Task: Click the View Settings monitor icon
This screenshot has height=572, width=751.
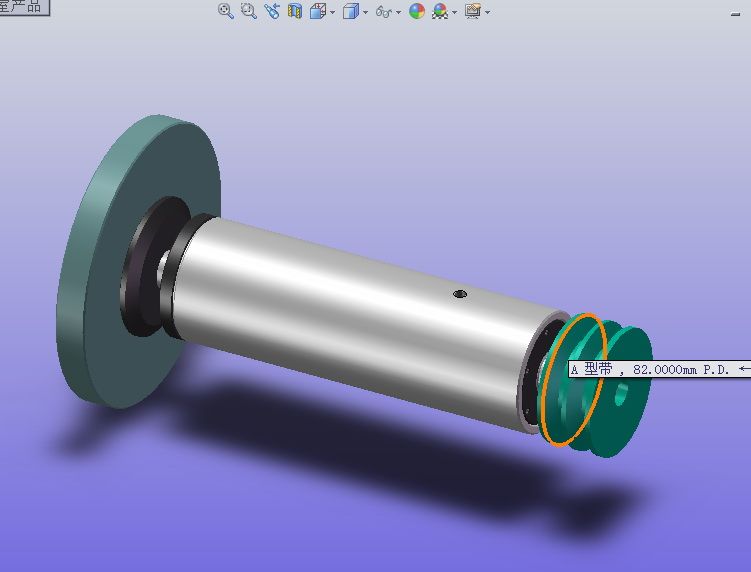Action: [473, 11]
